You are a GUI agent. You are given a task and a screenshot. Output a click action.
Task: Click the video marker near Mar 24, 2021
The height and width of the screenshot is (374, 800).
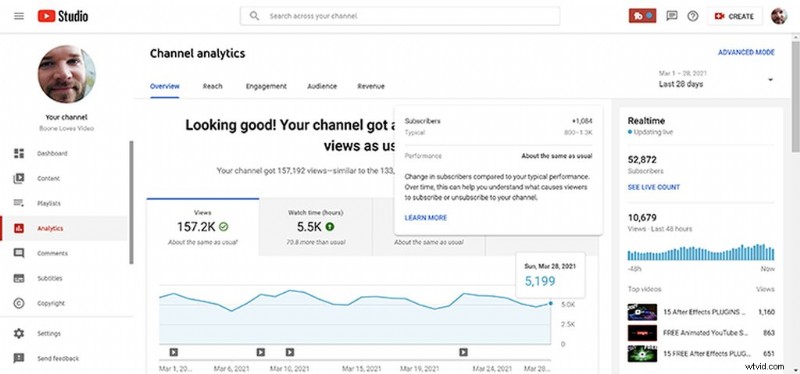click(x=463, y=352)
